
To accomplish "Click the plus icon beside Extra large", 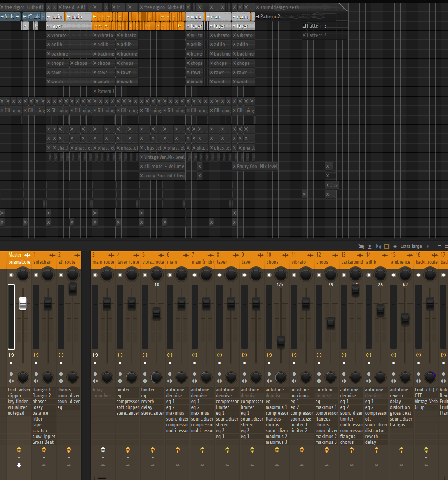I will [395, 246].
